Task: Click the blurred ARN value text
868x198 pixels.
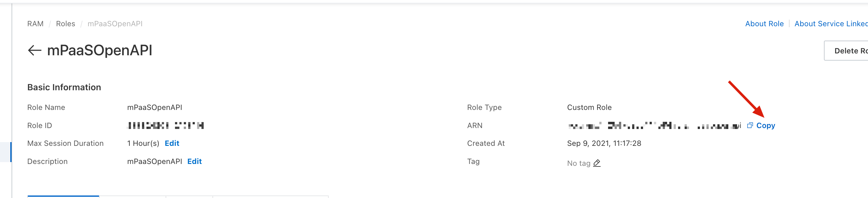Action: (x=654, y=126)
